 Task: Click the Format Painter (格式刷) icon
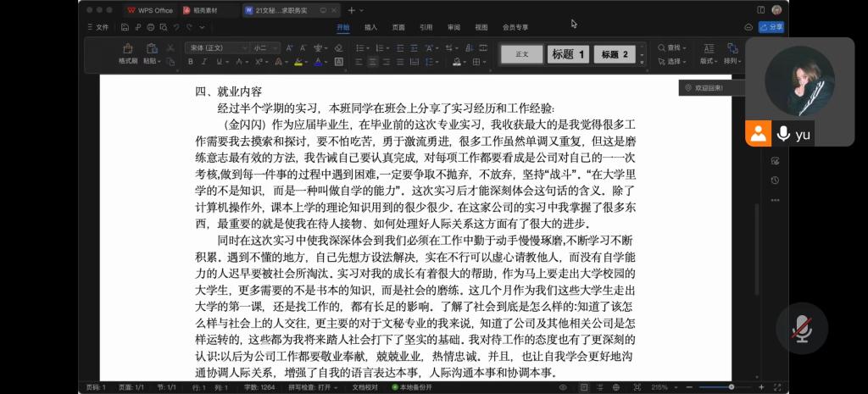tap(128, 53)
